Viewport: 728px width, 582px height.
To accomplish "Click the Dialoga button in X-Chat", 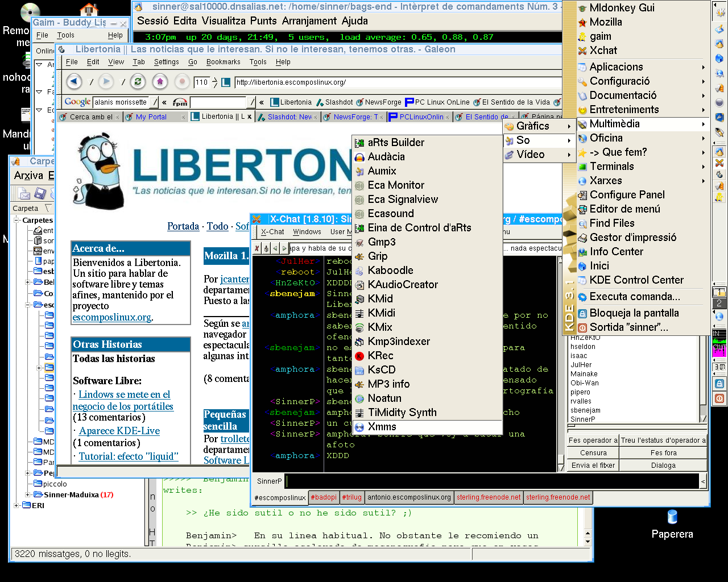I will coord(663,465).
